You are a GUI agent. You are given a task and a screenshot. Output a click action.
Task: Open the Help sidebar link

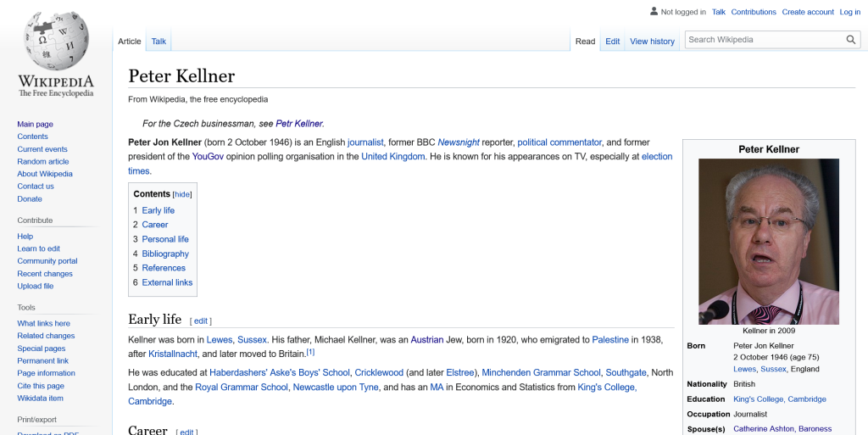coord(25,236)
